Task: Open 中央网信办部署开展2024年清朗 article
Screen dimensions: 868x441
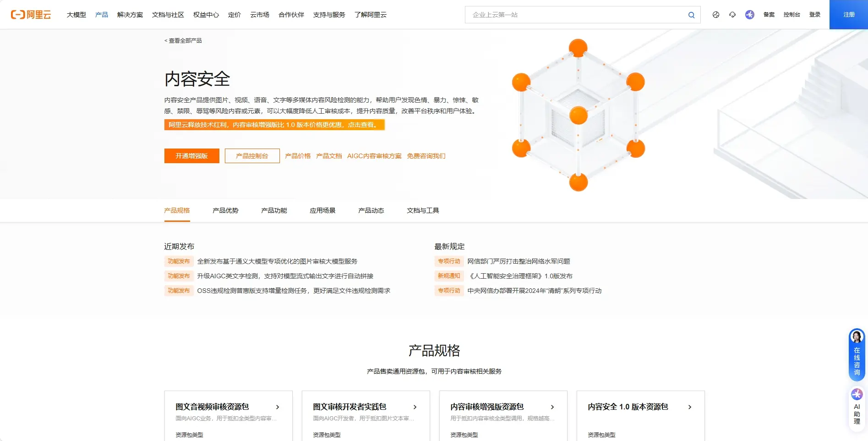Action: [x=534, y=291]
